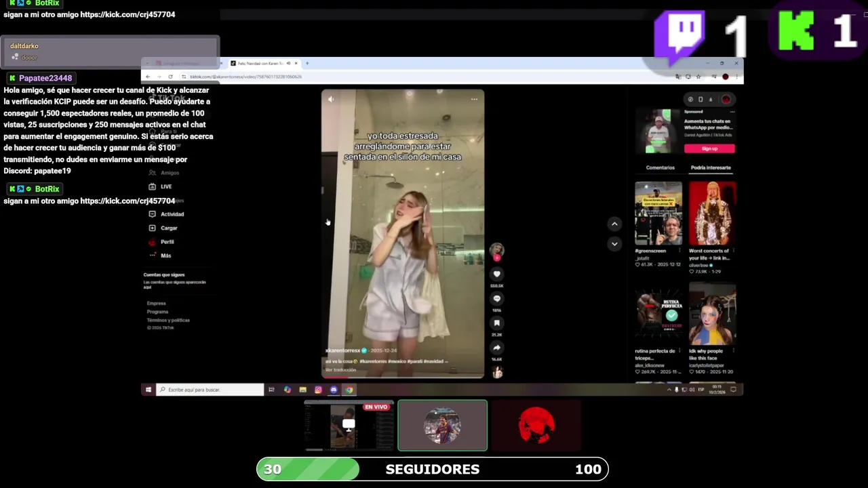
Task: Select the highlighted soccer player avatar thumbnail
Action: coord(442,426)
